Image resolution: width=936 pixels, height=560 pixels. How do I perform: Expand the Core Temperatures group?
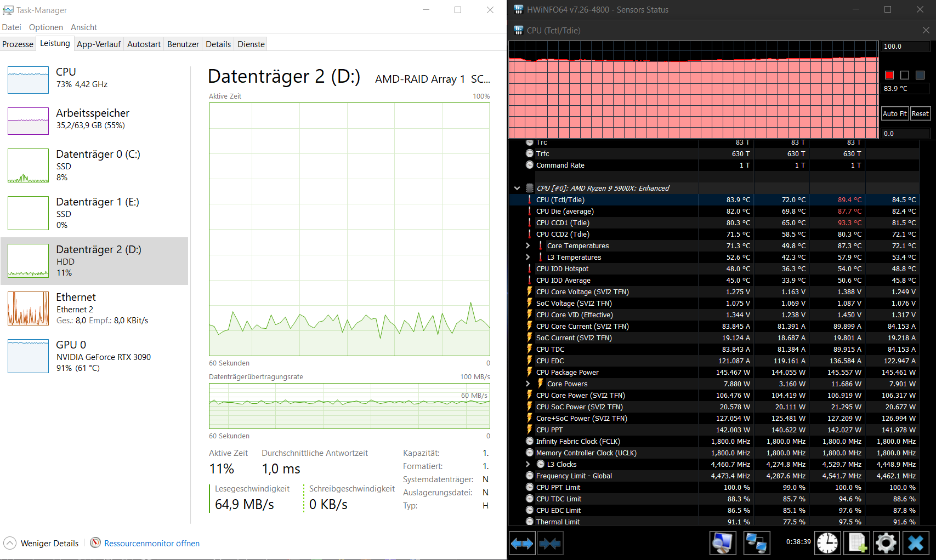click(528, 245)
